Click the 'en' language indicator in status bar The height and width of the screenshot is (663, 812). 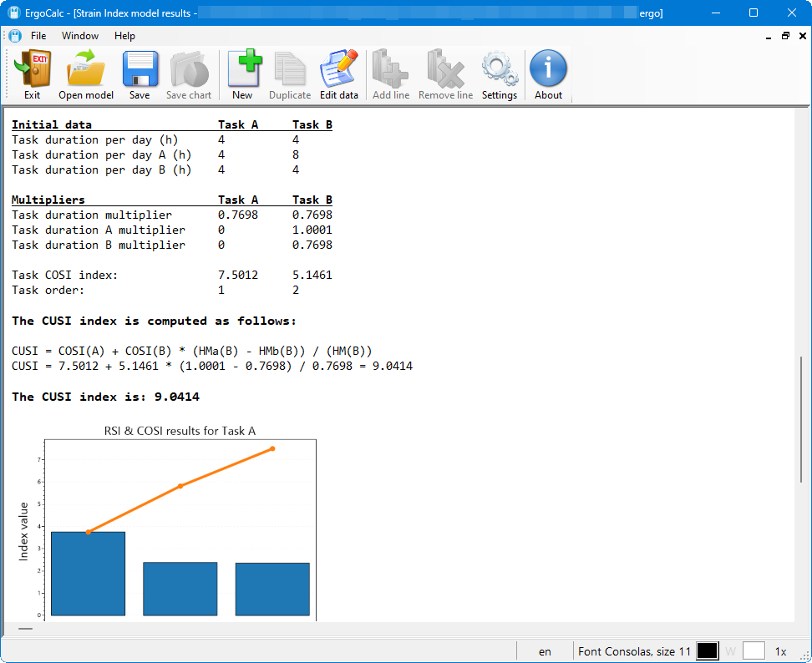click(x=545, y=650)
